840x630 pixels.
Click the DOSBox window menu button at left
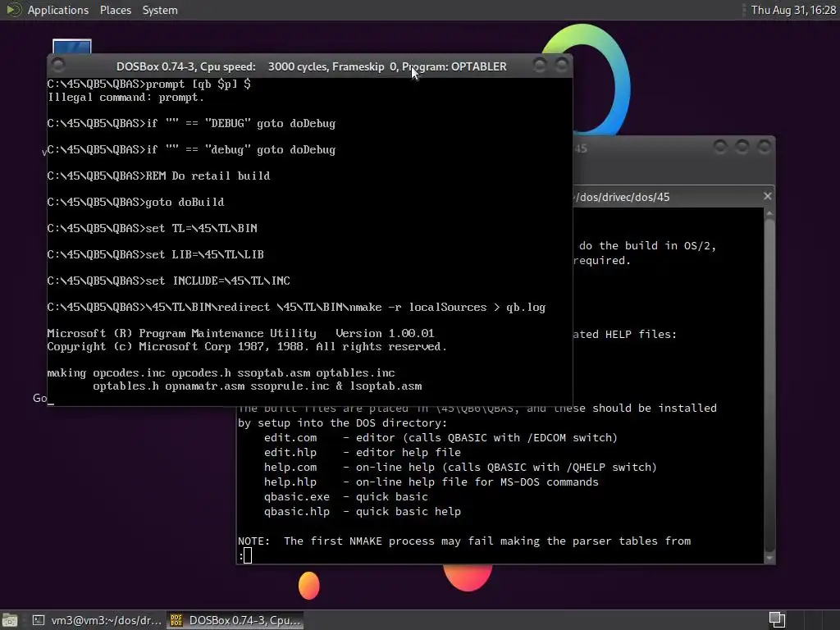(x=58, y=66)
